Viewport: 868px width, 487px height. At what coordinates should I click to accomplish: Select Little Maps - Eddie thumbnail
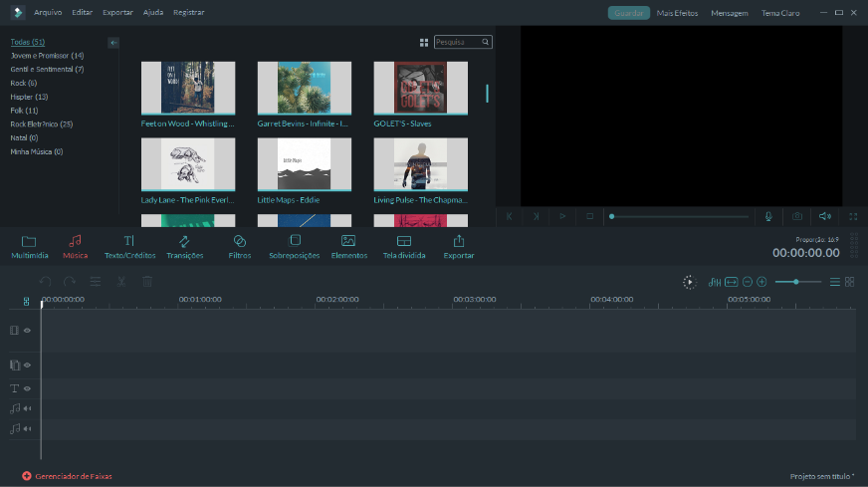[305, 164]
